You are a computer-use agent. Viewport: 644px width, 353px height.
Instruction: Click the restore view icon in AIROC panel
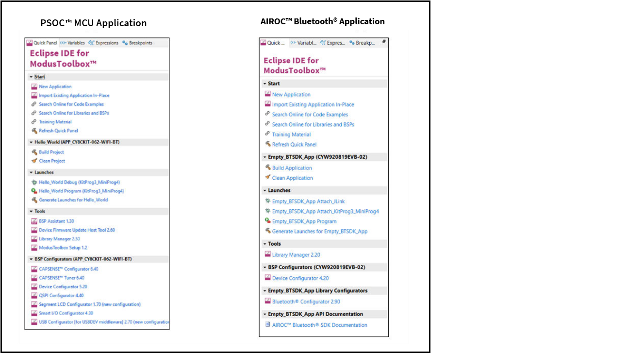pyautogui.click(x=383, y=42)
